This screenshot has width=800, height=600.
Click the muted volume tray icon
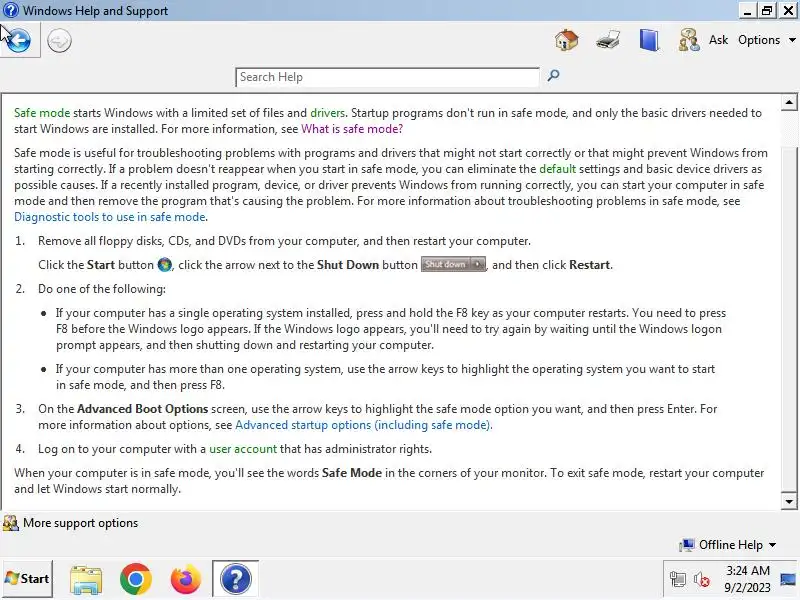(x=702, y=579)
